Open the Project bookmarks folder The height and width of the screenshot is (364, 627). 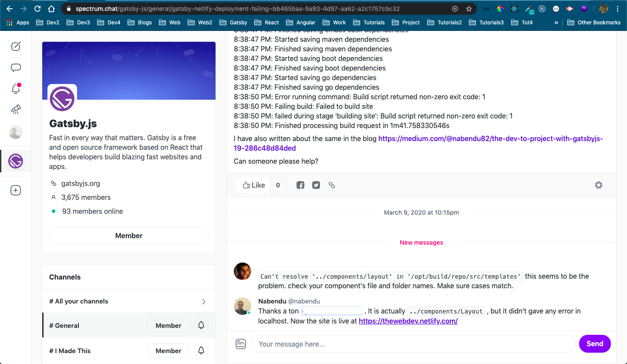pos(406,22)
